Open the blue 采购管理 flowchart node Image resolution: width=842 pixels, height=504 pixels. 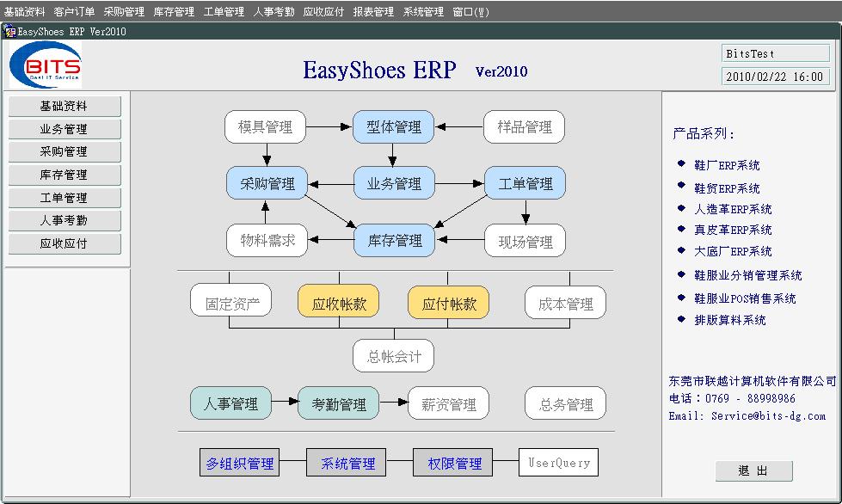(267, 183)
